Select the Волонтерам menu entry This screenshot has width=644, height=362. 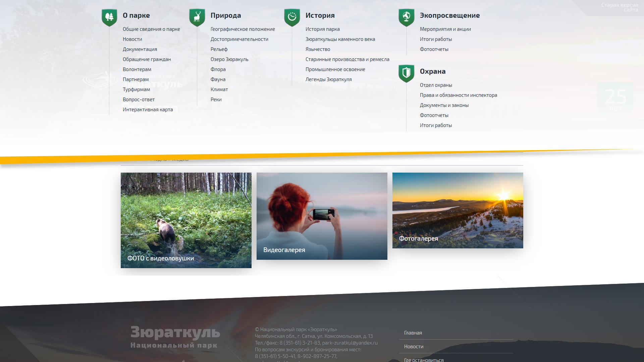[x=137, y=69]
